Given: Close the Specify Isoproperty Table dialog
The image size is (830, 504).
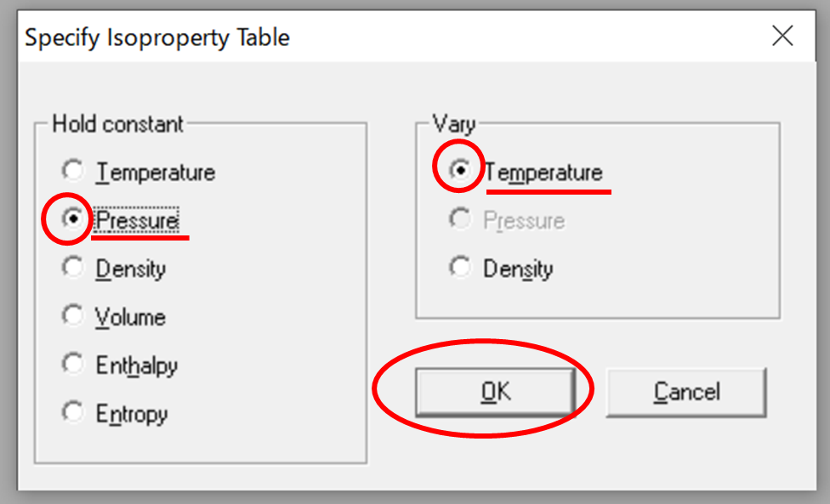Looking at the screenshot, I should pyautogui.click(x=782, y=37).
